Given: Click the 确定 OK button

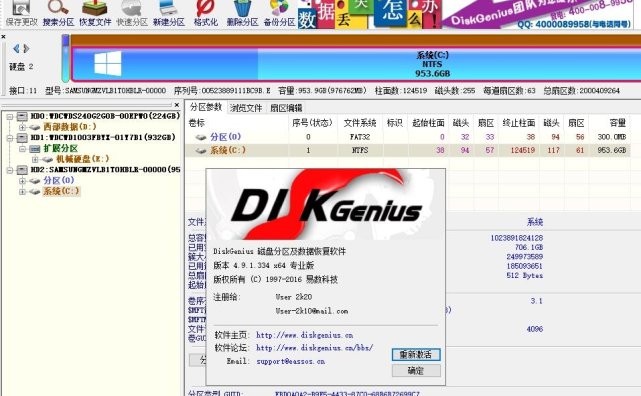Looking at the screenshot, I should 416,371.
